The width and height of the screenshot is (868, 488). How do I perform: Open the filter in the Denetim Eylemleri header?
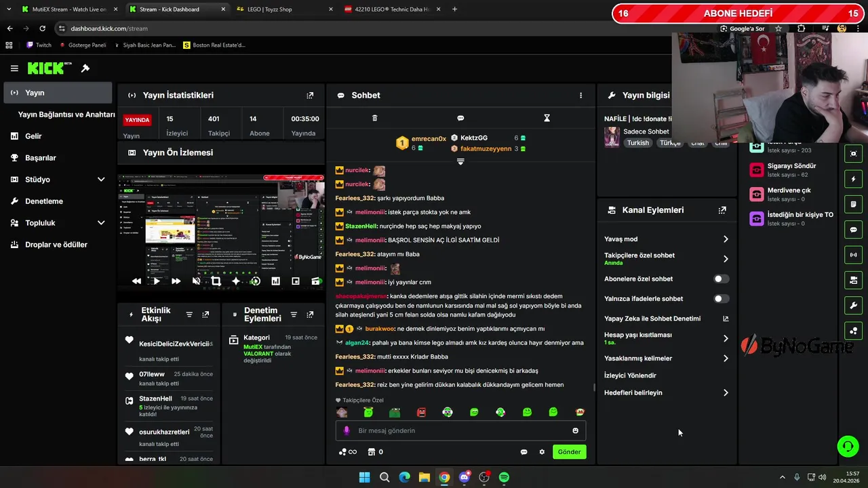point(294,314)
